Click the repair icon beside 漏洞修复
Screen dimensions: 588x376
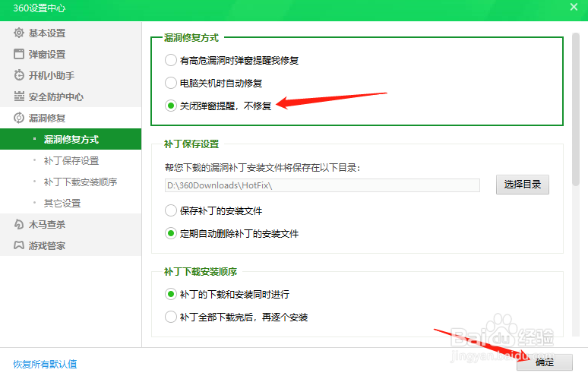(19, 118)
